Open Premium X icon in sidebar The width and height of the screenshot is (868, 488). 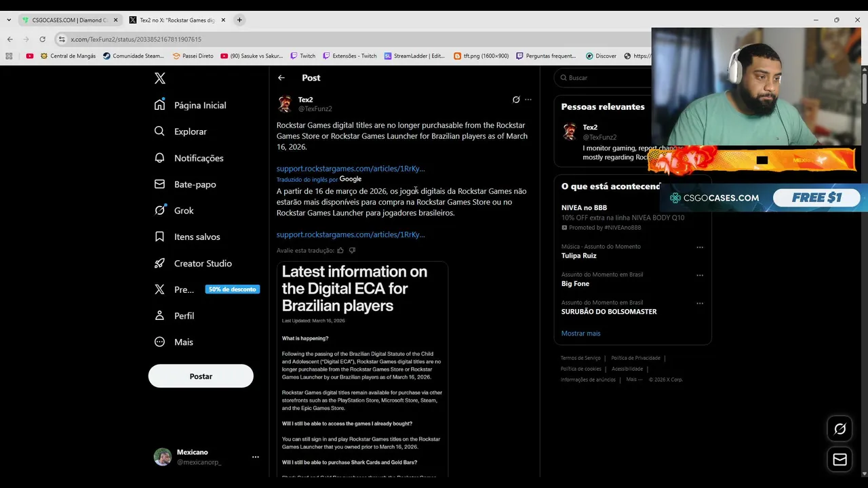point(159,289)
